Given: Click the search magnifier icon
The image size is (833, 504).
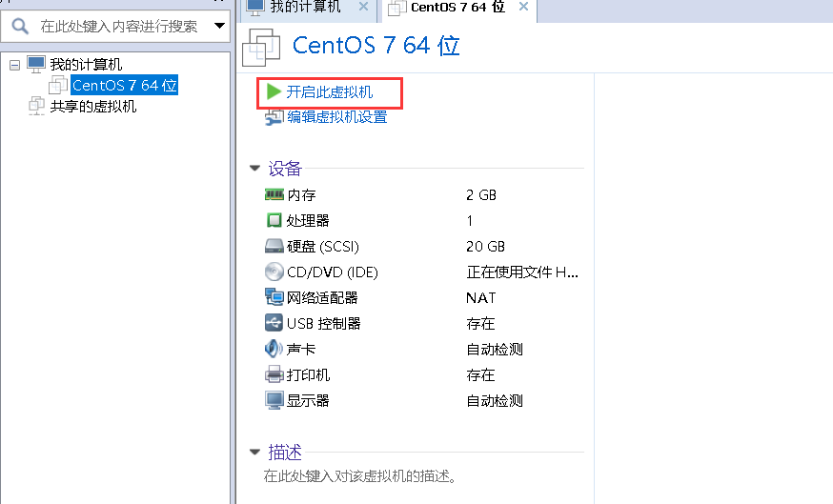Looking at the screenshot, I should (x=20, y=26).
